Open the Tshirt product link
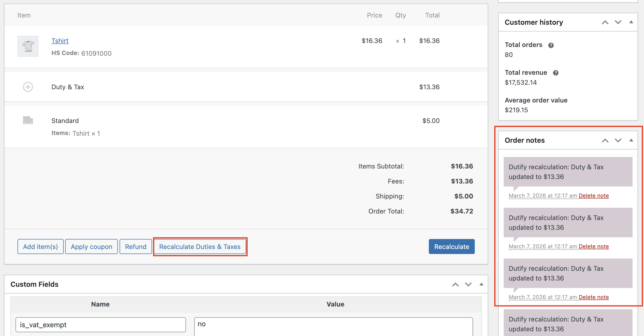 (60, 40)
